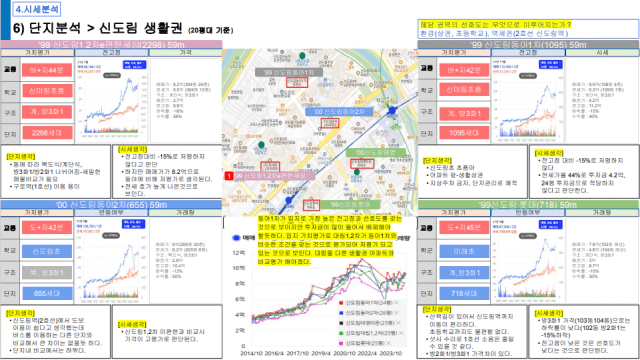Click the gray 복, 방3화1 structure cell
The width and height of the screenshot is (640, 360).
tap(47, 272)
